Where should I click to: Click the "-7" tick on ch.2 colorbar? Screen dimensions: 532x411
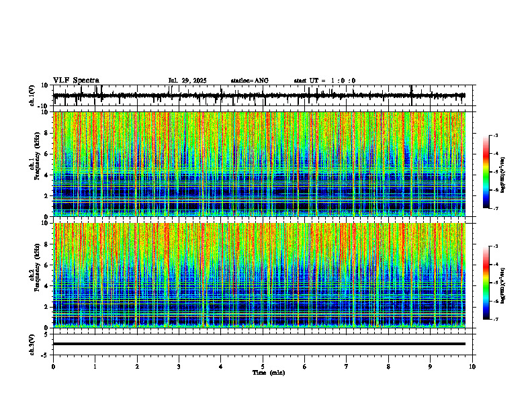pos(495,319)
